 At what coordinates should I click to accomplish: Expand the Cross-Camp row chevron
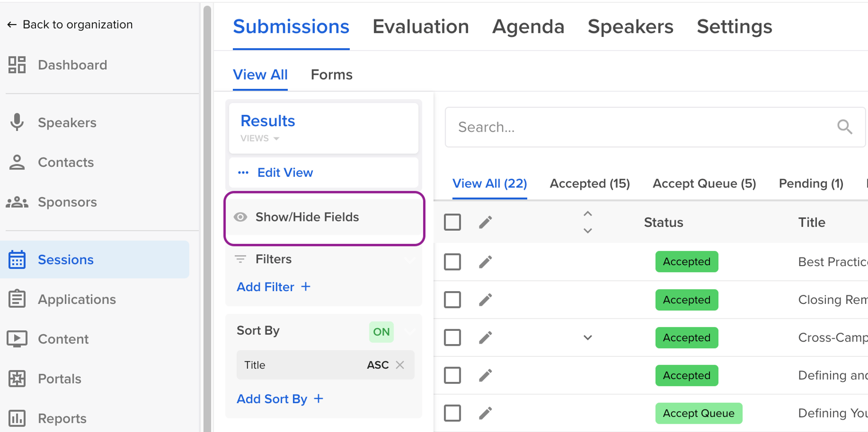click(x=588, y=338)
